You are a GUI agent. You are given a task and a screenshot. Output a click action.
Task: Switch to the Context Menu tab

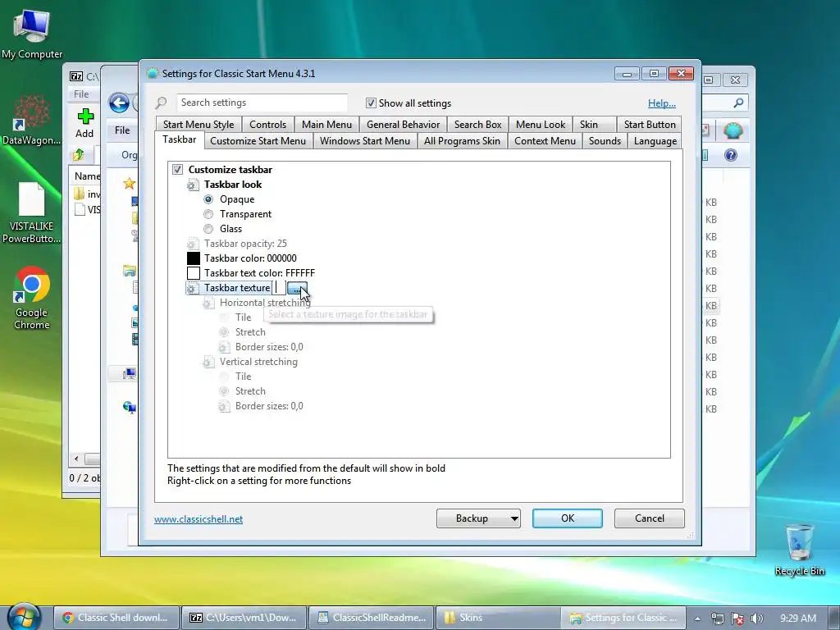pyautogui.click(x=545, y=141)
